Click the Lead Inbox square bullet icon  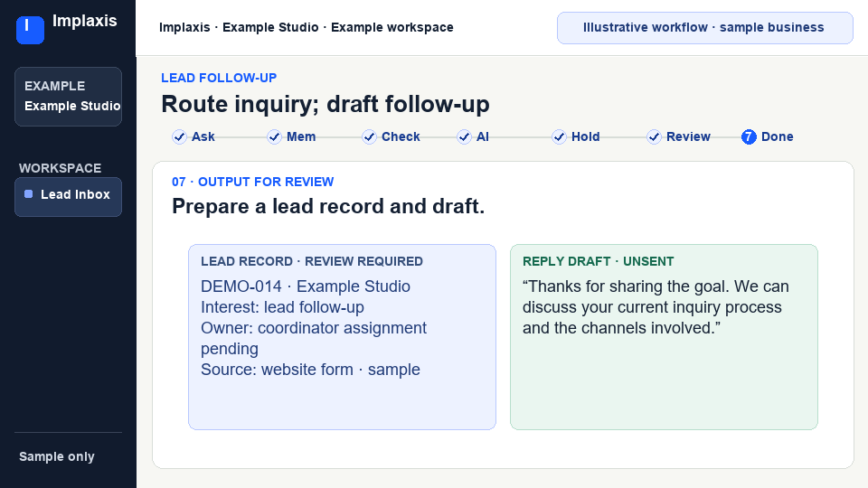click(x=29, y=194)
